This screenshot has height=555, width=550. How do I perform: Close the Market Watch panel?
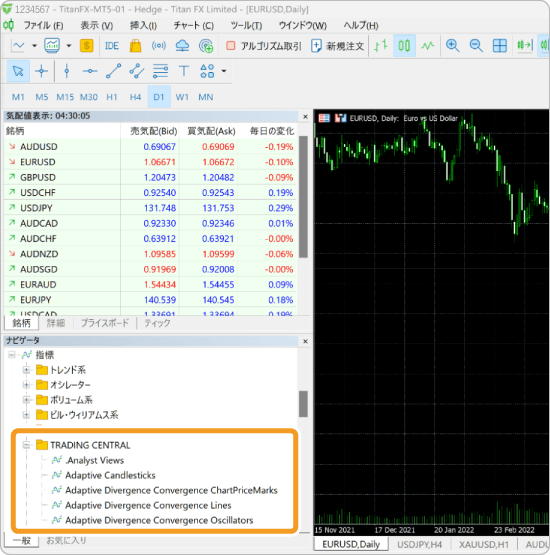(x=305, y=117)
